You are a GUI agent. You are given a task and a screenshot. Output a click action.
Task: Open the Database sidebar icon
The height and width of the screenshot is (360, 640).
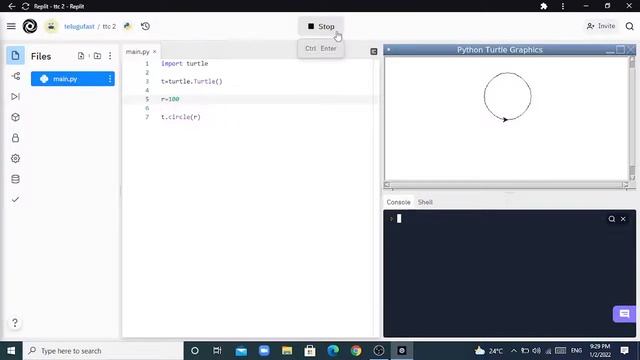pyautogui.click(x=16, y=179)
